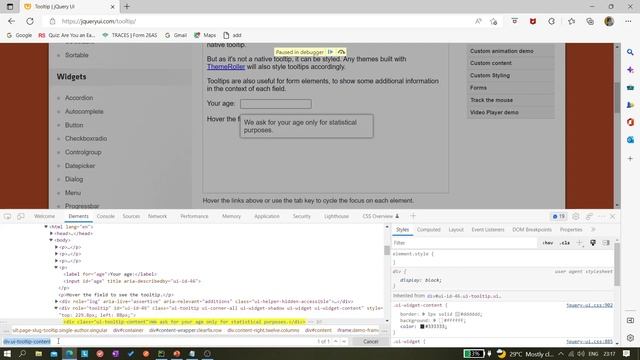
Task: Open the read aloud icon in address bar
Action: (x=478, y=21)
